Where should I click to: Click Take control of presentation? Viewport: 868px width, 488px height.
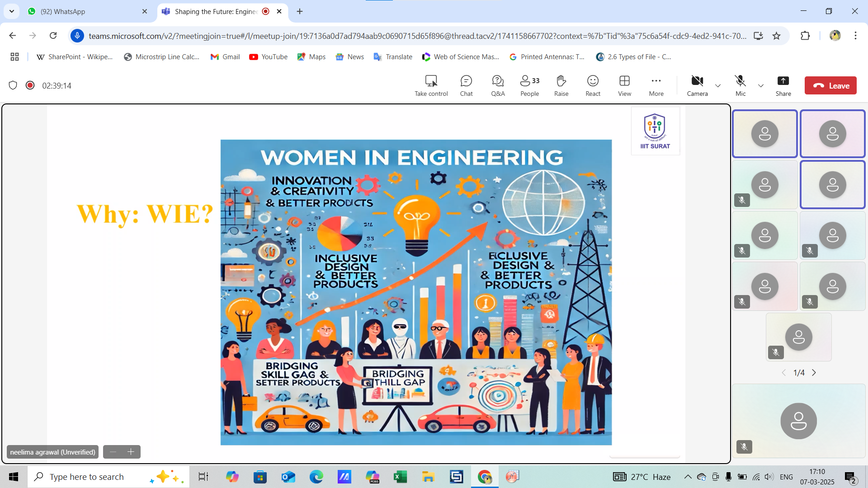[x=431, y=85]
